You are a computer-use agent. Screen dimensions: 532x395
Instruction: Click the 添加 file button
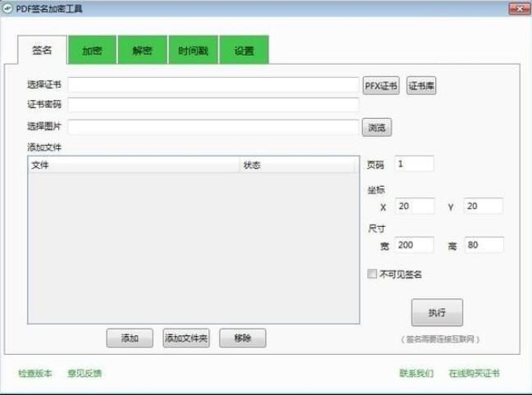tap(130, 338)
